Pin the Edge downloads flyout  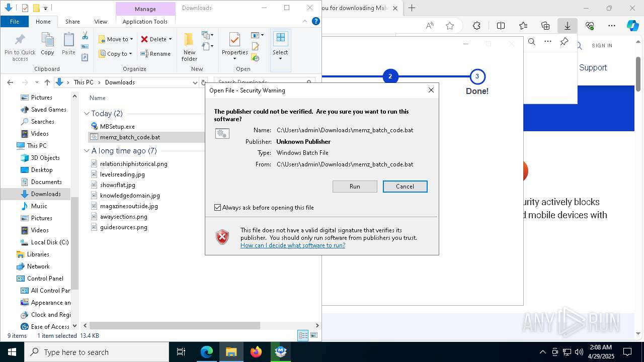564,42
